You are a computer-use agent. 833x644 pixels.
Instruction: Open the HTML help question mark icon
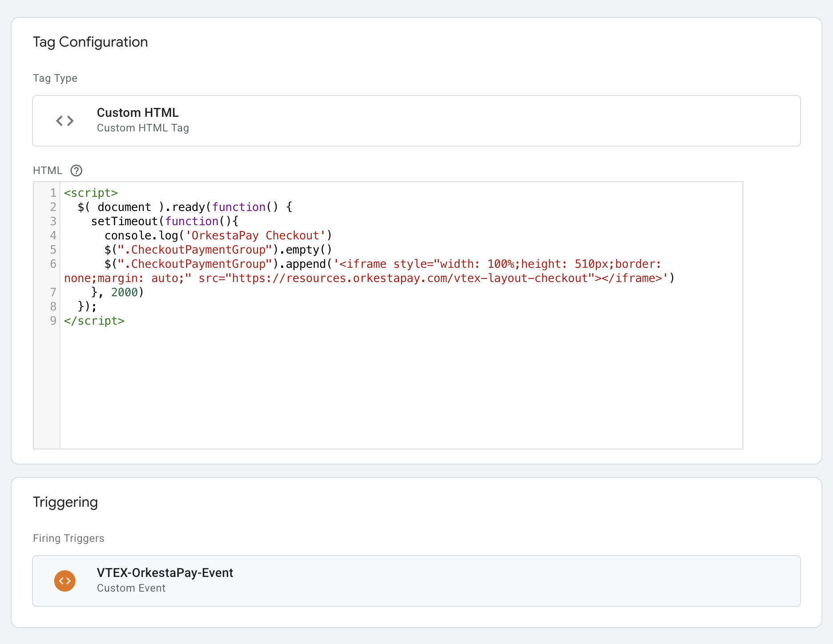coord(76,171)
